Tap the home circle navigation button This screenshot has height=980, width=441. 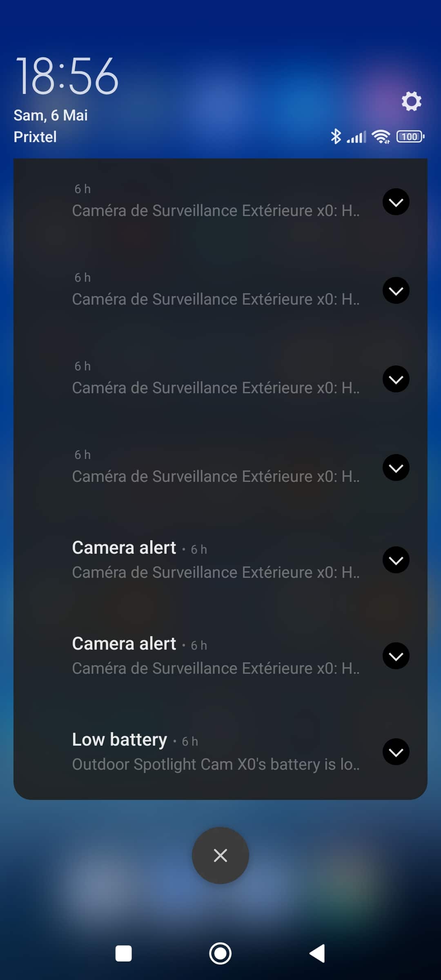[x=220, y=954]
